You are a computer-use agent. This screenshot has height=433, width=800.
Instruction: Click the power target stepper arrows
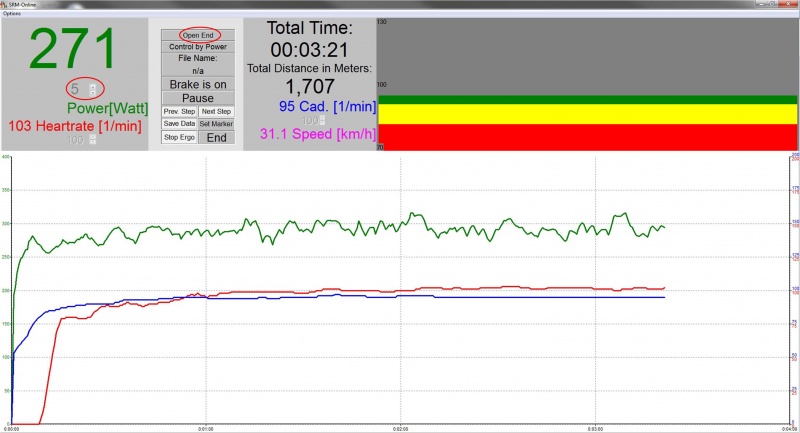pyautogui.click(x=93, y=89)
